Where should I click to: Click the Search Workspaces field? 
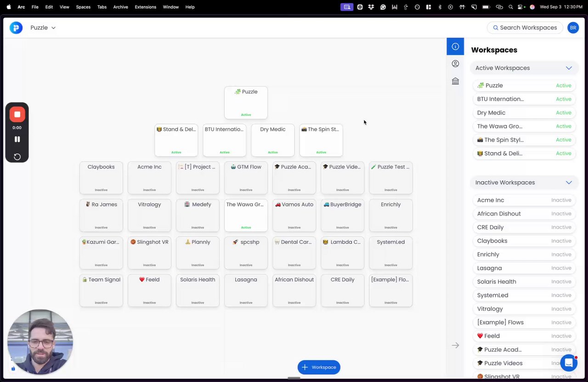525,28
